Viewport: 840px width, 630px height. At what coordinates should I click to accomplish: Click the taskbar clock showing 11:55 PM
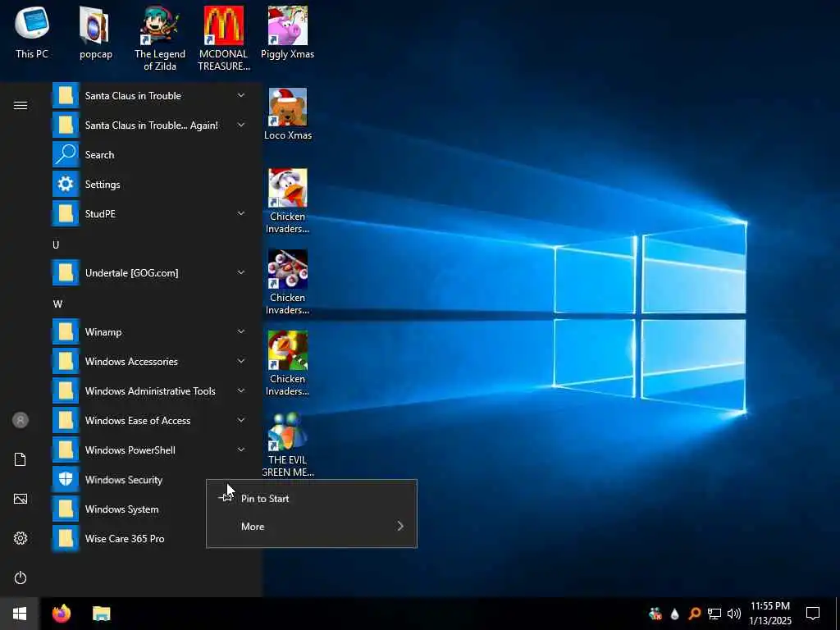pyautogui.click(x=769, y=606)
